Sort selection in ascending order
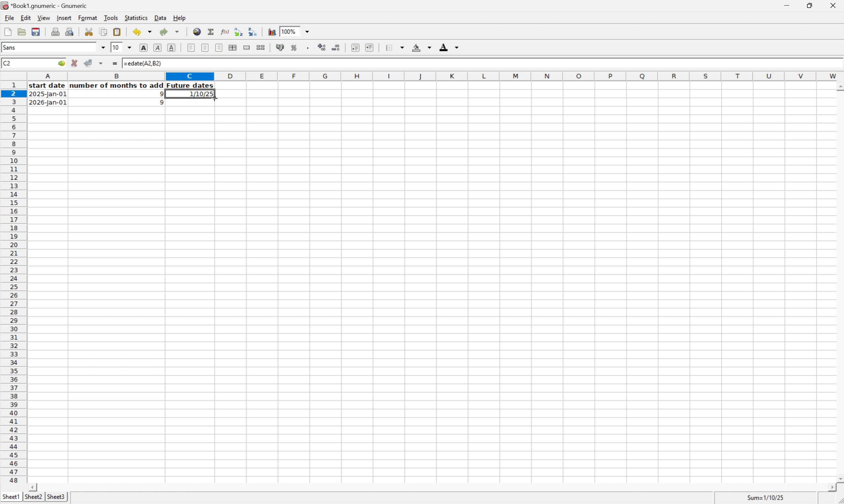Viewport: 844px width, 504px height. [239, 32]
